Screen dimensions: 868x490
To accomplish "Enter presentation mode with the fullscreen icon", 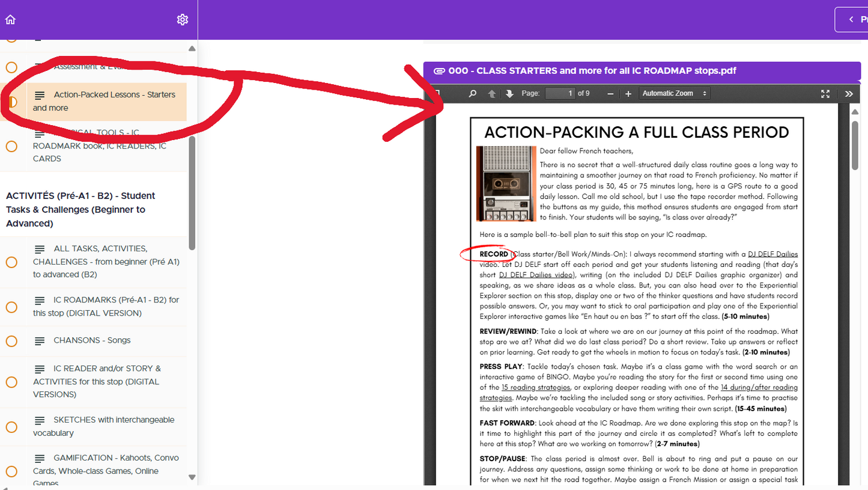I will [825, 93].
